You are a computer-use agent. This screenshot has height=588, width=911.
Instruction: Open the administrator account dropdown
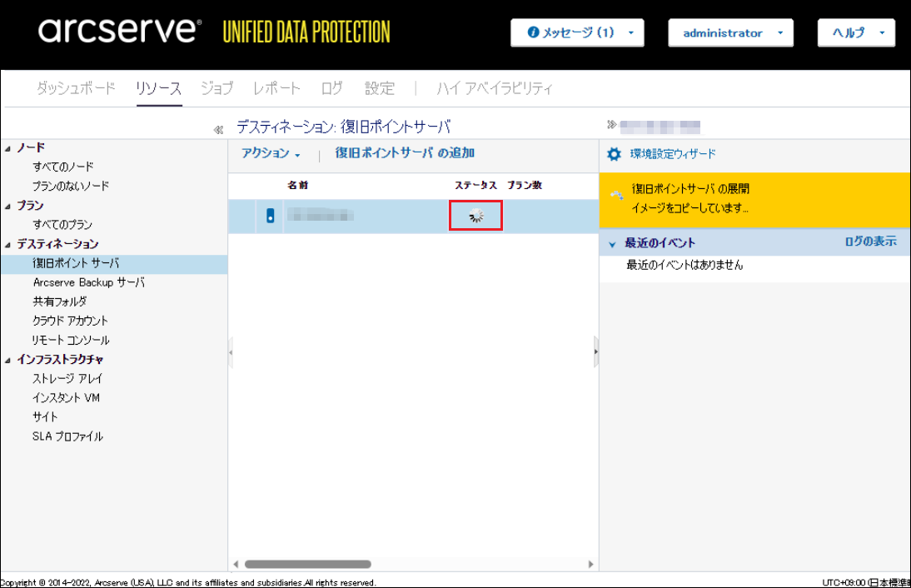coord(730,33)
